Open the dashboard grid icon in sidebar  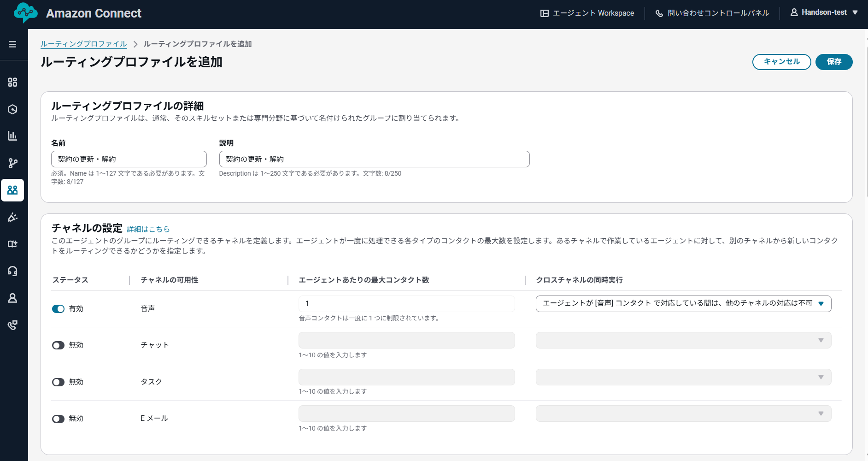[12, 82]
